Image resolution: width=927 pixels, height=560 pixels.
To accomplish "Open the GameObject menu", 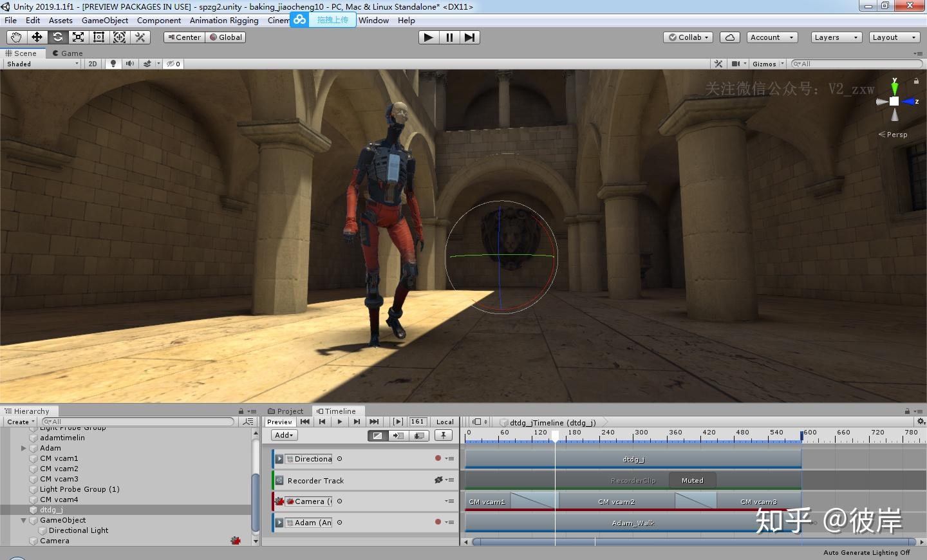I will point(105,21).
